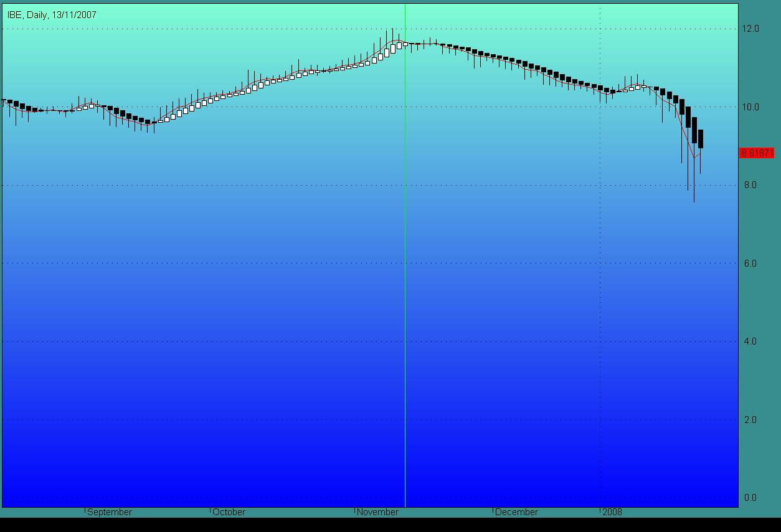The image size is (781, 532).
Task: Select the 2008 label on time axis
Action: click(612, 512)
